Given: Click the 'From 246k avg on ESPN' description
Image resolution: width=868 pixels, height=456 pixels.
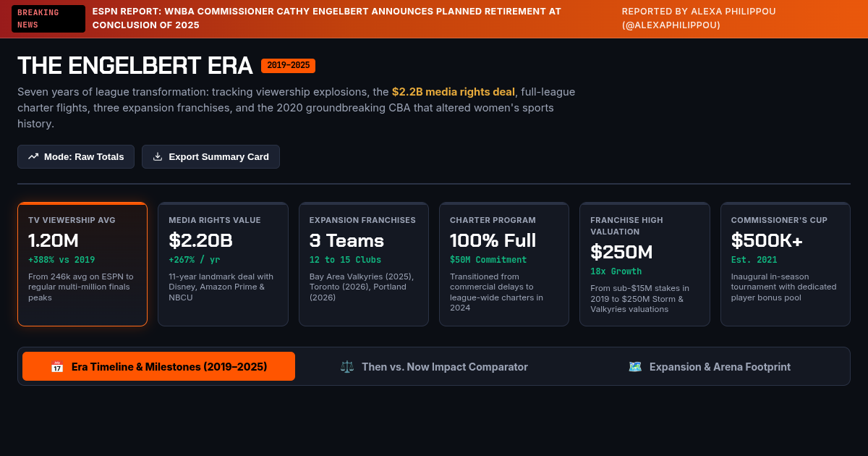Looking at the screenshot, I should (x=82, y=287).
